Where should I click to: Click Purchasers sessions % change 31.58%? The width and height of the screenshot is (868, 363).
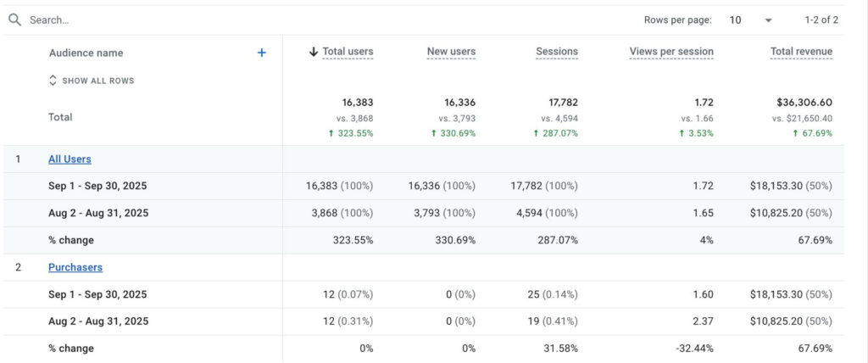559,349
